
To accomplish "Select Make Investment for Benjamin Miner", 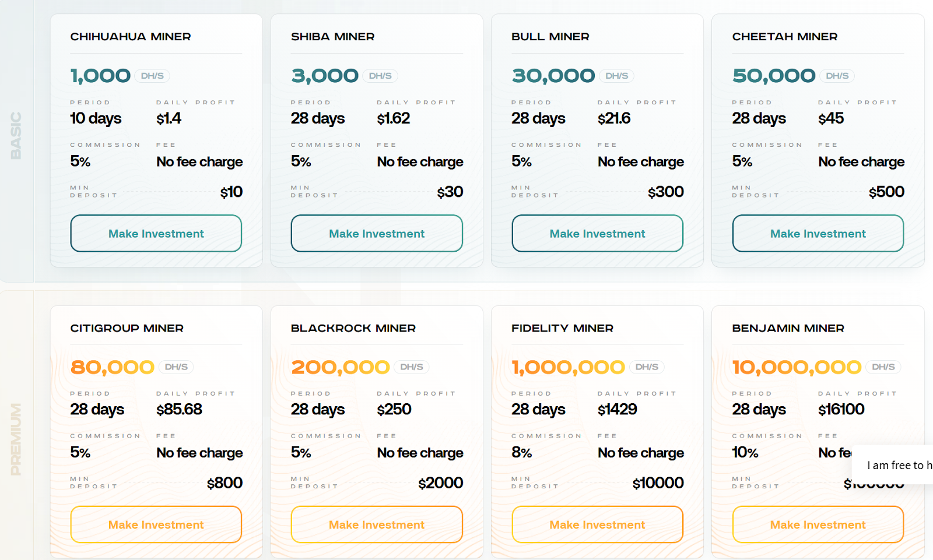I will (818, 524).
